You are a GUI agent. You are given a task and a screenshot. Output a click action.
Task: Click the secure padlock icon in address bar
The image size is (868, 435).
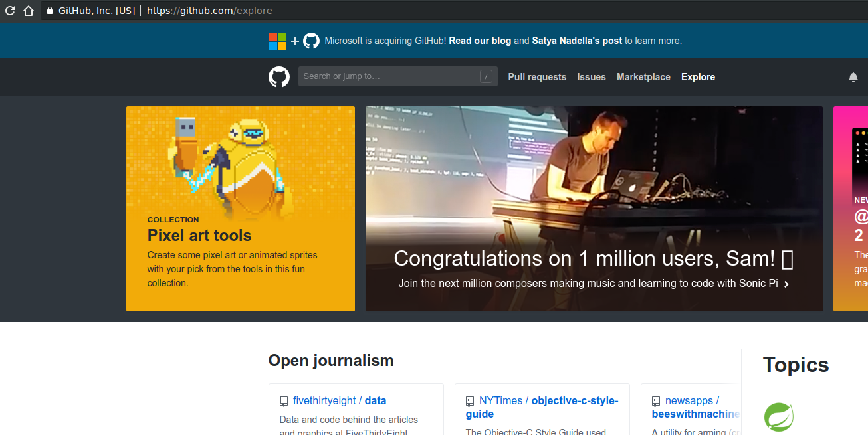[x=50, y=11]
